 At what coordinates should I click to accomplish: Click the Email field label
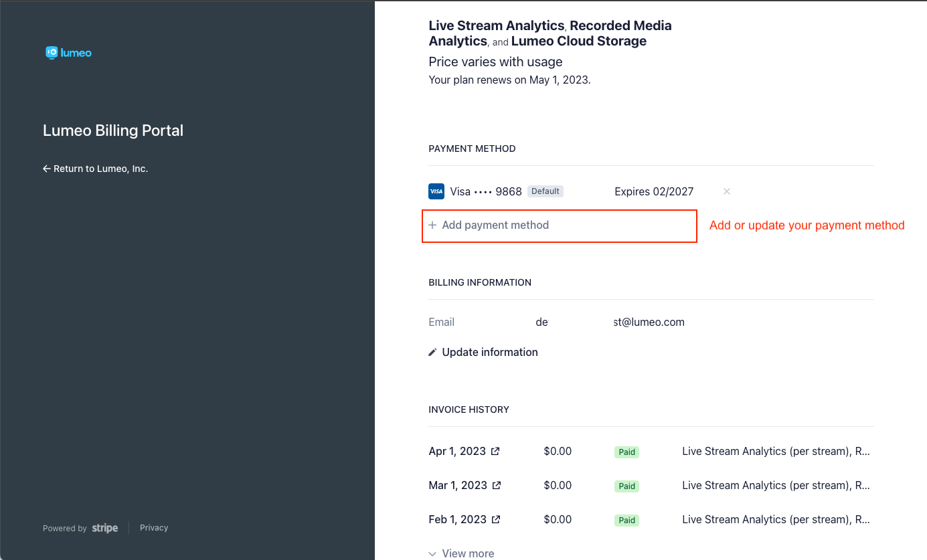pyautogui.click(x=441, y=322)
